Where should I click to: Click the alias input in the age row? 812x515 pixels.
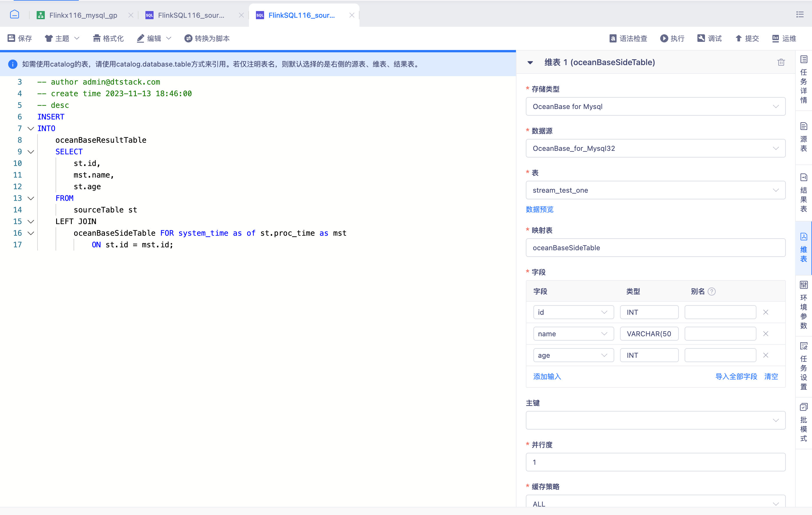(720, 355)
